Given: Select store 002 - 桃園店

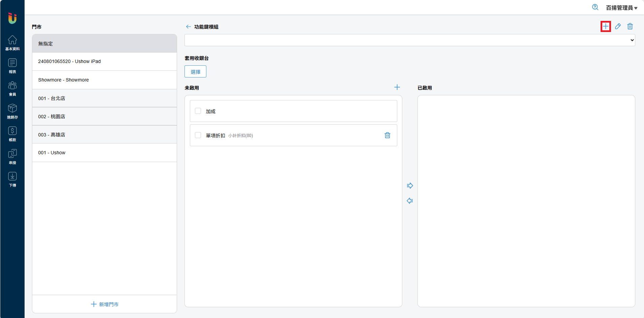Looking at the screenshot, I should [104, 117].
